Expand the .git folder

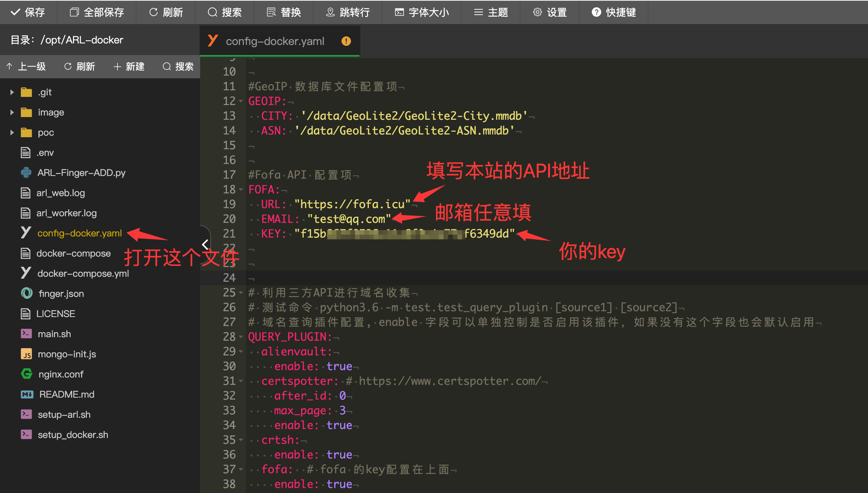coord(12,92)
